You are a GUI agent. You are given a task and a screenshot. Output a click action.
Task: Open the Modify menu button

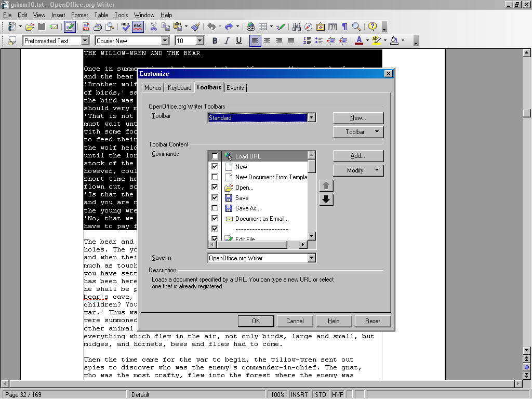click(x=358, y=170)
